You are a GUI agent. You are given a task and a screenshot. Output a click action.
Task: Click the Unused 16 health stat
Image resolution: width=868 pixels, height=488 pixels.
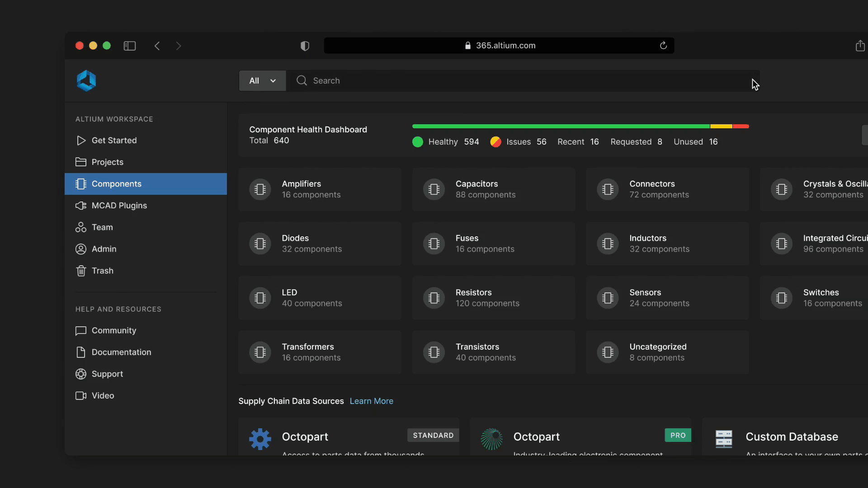tap(696, 142)
